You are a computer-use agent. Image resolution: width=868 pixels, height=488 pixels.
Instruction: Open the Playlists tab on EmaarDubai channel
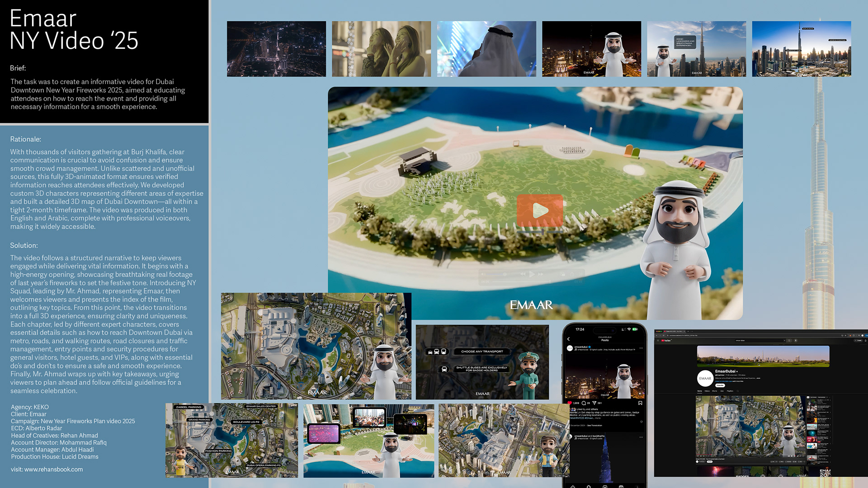730,391
